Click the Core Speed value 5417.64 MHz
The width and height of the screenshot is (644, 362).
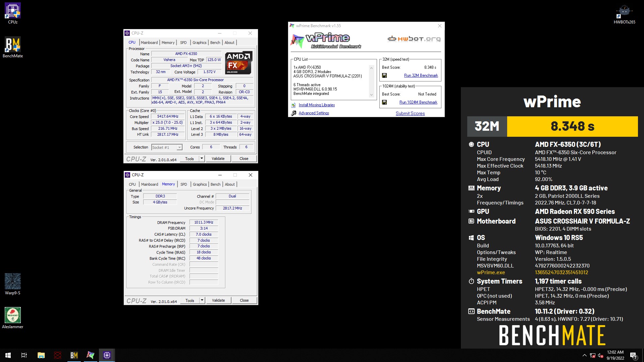168,117
